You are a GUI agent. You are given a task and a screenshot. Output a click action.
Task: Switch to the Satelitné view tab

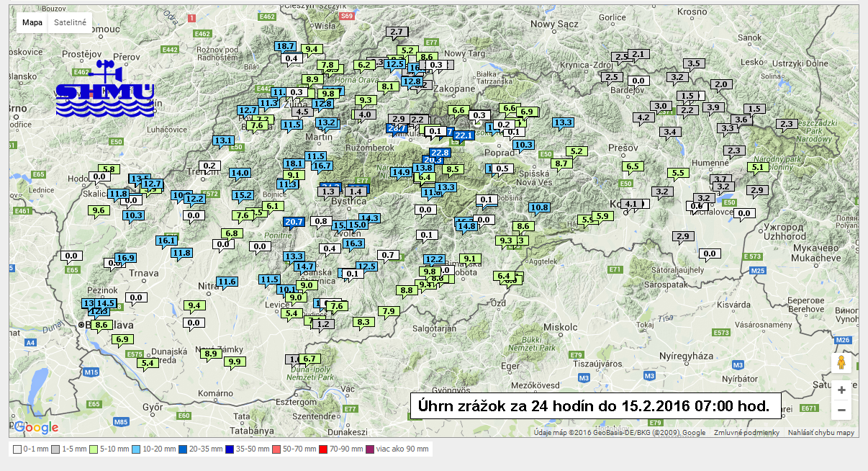pyautogui.click(x=71, y=22)
